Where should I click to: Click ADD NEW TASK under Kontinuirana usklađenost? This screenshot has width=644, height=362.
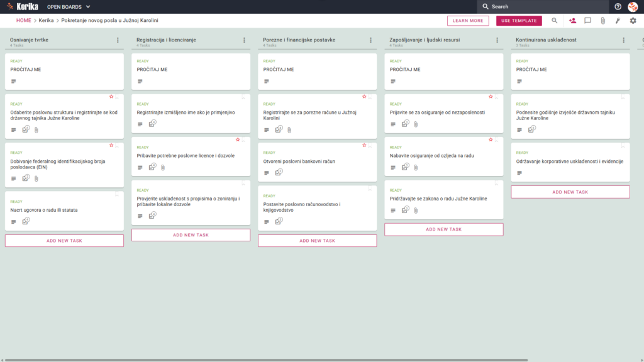570,192
